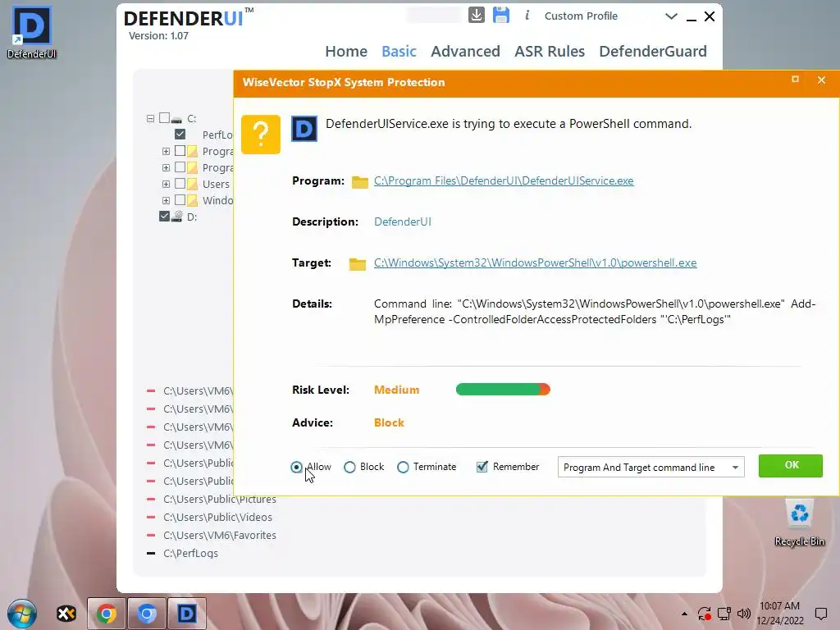Switch to the Advanced tab
Viewport: 840px width, 630px height.
(466, 52)
